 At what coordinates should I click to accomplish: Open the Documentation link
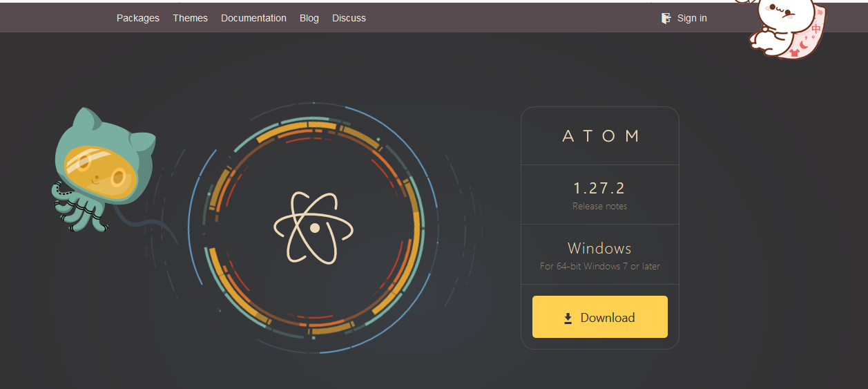pos(253,18)
